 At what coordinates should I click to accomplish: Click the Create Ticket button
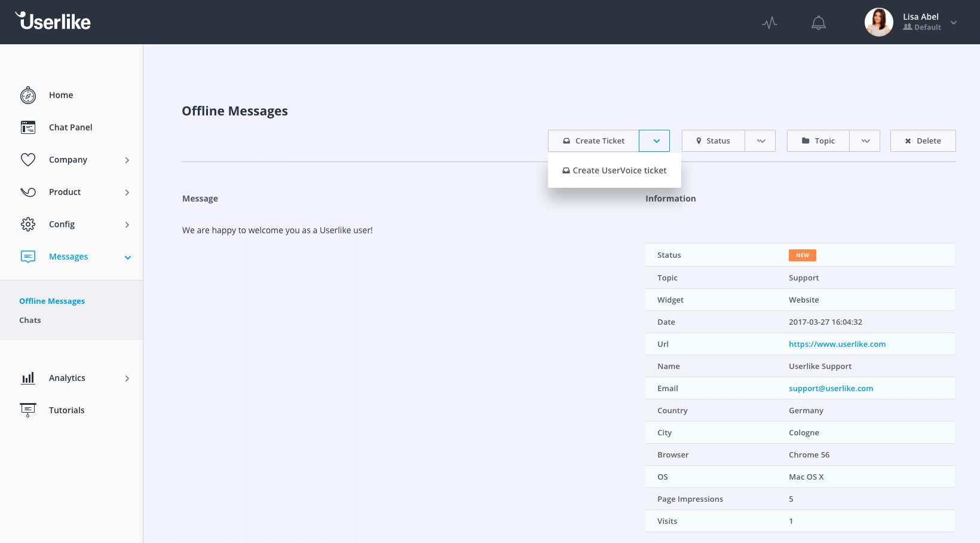point(593,141)
